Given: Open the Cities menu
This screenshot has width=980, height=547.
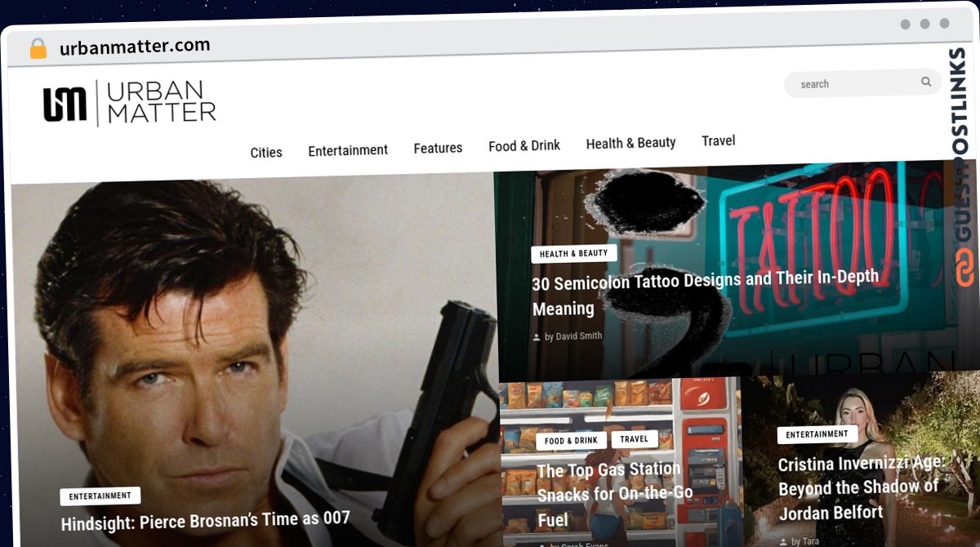Looking at the screenshot, I should (x=266, y=152).
